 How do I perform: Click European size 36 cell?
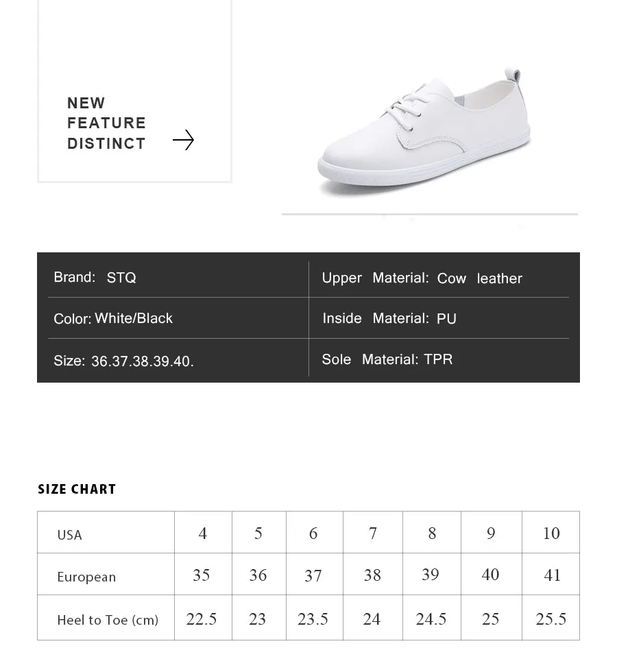[259, 574]
